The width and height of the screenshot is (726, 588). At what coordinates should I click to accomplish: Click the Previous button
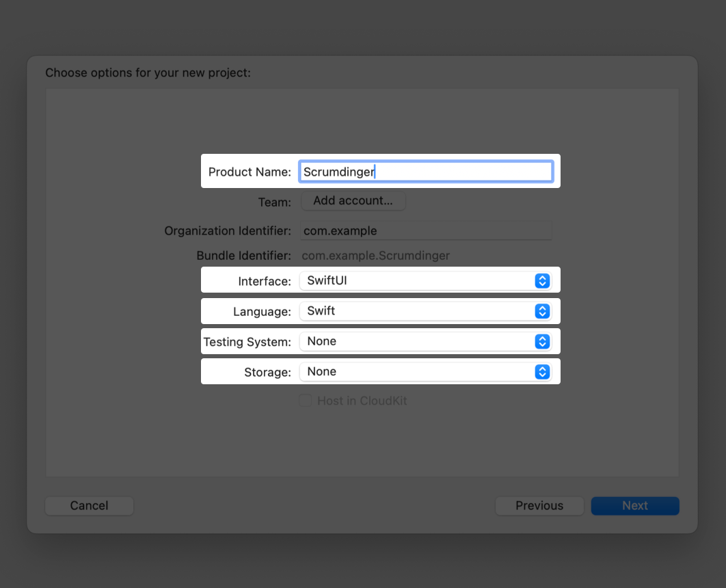coord(539,505)
